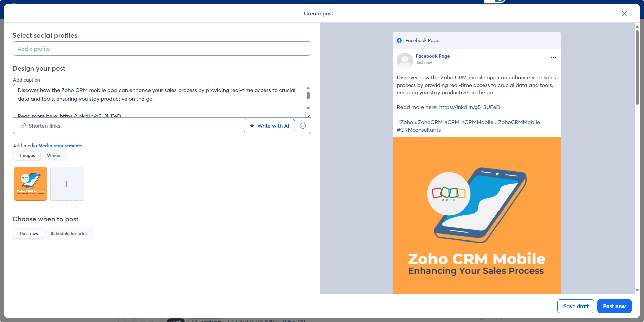The image size is (644, 322).
Task: Click the sparkle icon in Write with AI
Action: (252, 126)
